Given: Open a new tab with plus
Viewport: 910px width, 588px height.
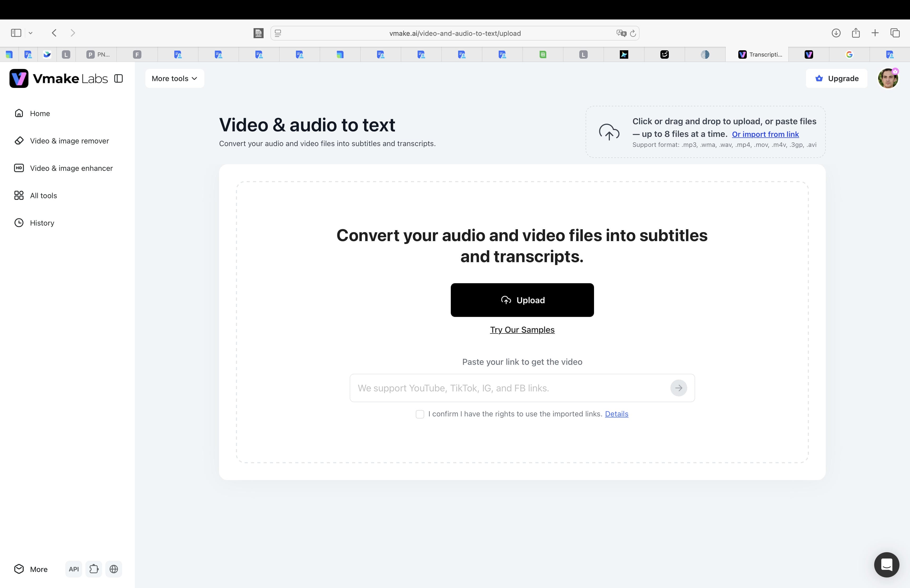Looking at the screenshot, I should tap(875, 33).
